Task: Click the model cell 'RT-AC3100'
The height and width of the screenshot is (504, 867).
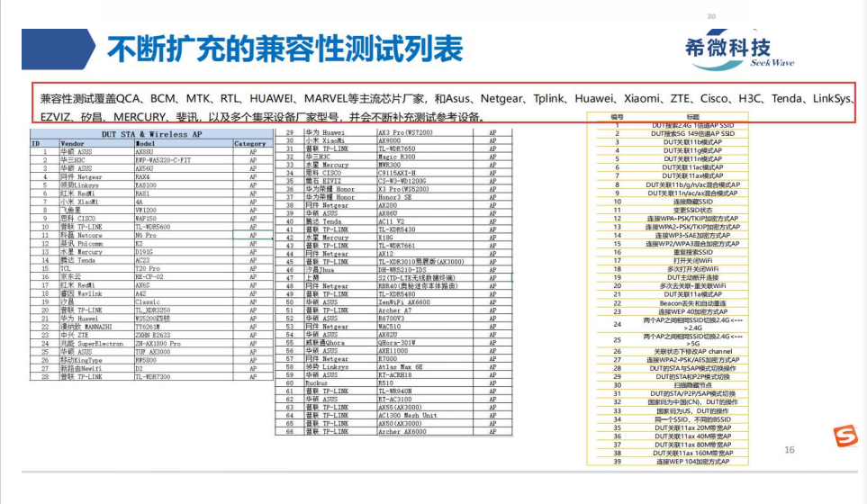Action: click(395, 399)
